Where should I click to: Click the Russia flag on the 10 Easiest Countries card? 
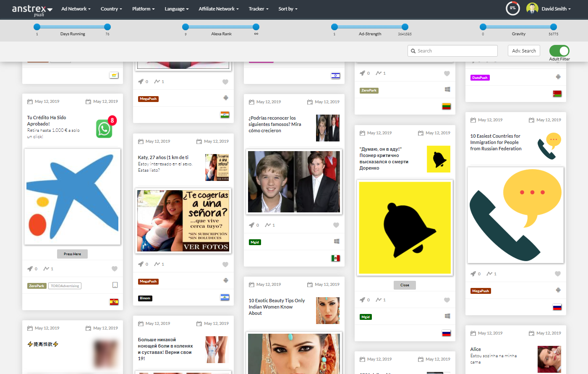[x=557, y=307]
